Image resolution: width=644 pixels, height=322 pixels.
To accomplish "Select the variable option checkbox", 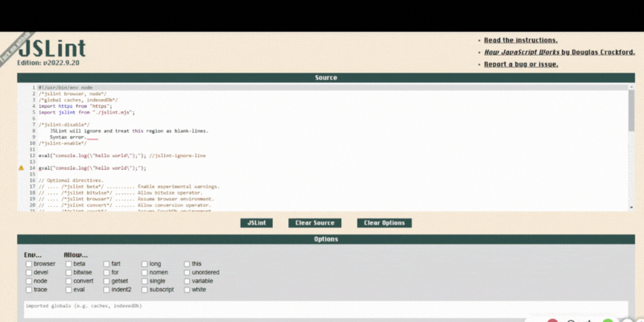I will pyautogui.click(x=187, y=281).
